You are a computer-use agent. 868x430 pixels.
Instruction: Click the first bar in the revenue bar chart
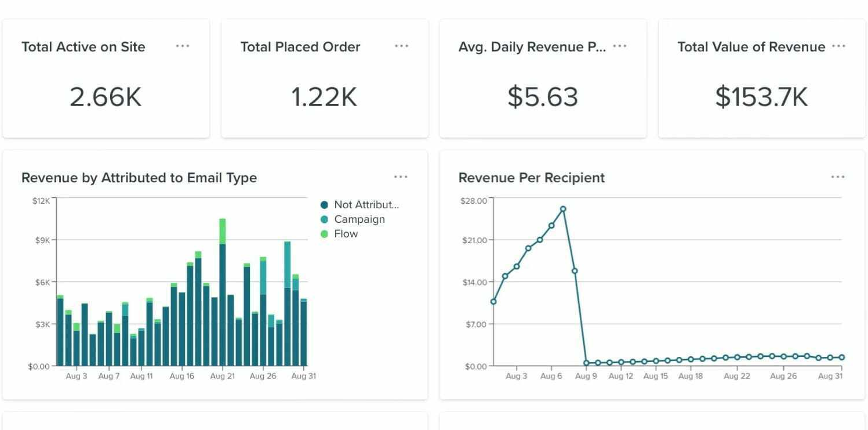[60, 331]
